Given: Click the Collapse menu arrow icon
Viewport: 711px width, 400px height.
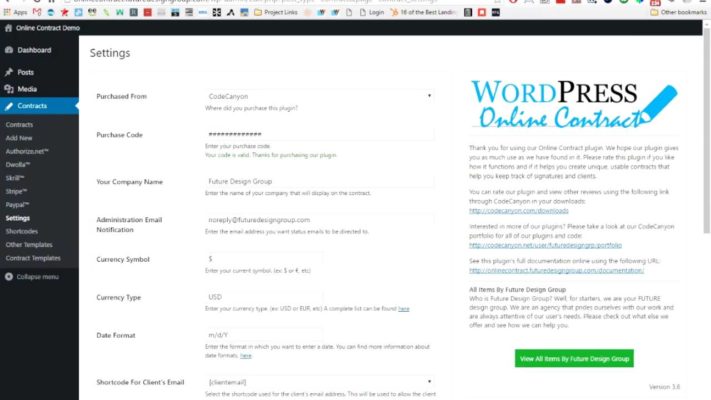Looking at the screenshot, I should point(9,277).
